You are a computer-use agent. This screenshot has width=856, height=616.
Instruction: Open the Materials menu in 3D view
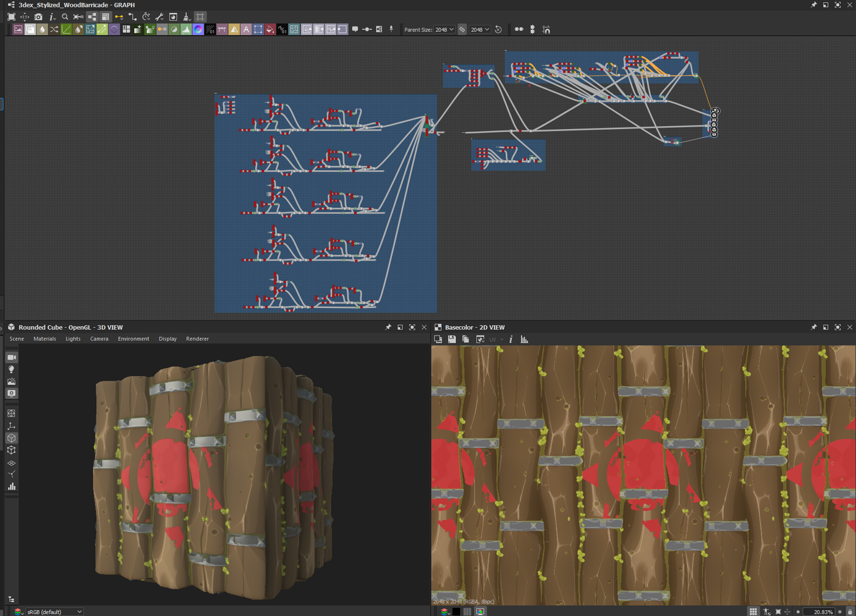(45, 339)
